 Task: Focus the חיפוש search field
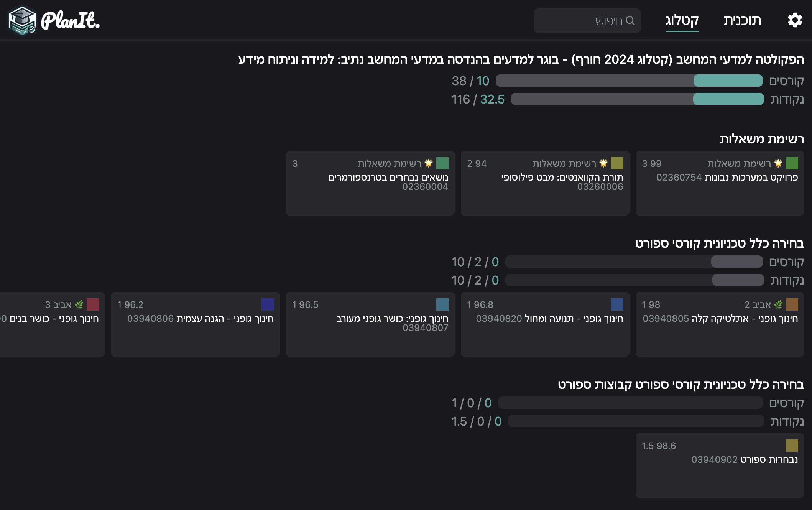(x=587, y=21)
